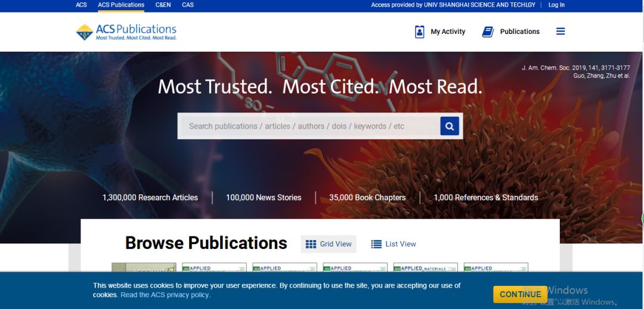Click the J. Am. Chem. Soc. citation
The width and height of the screenshot is (644, 309).
(575, 68)
